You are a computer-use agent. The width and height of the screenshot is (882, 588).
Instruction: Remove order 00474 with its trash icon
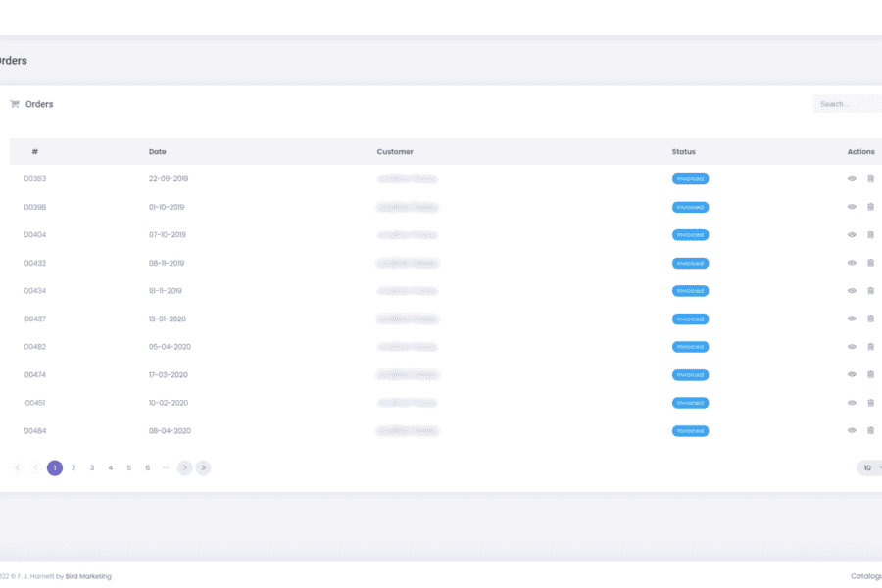click(x=870, y=375)
